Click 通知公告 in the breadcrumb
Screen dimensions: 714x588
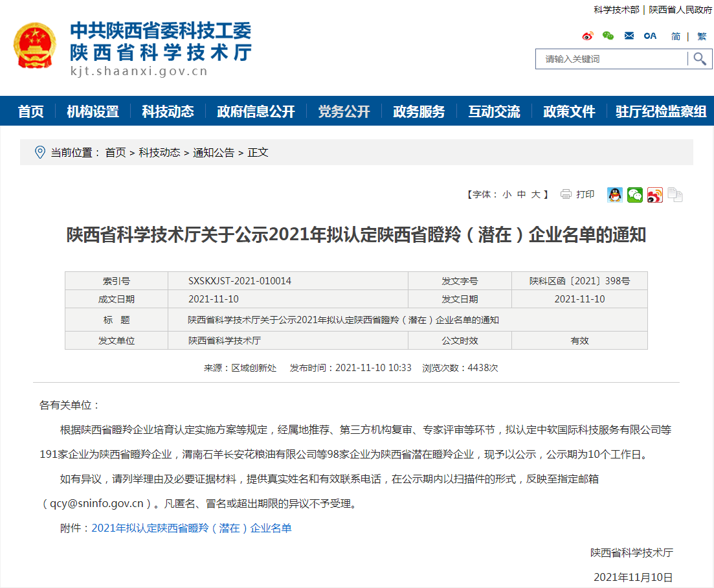click(214, 153)
